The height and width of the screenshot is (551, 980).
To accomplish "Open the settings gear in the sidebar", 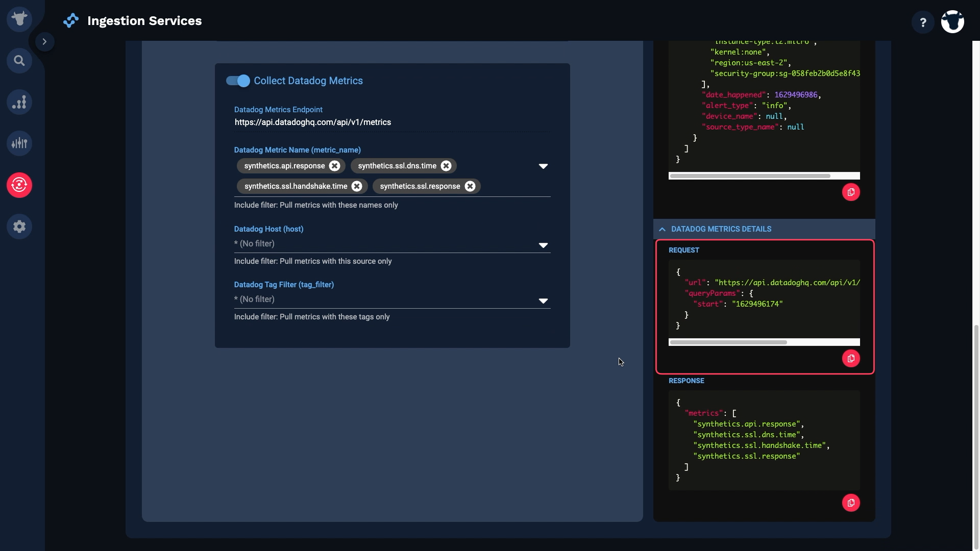I will (19, 226).
